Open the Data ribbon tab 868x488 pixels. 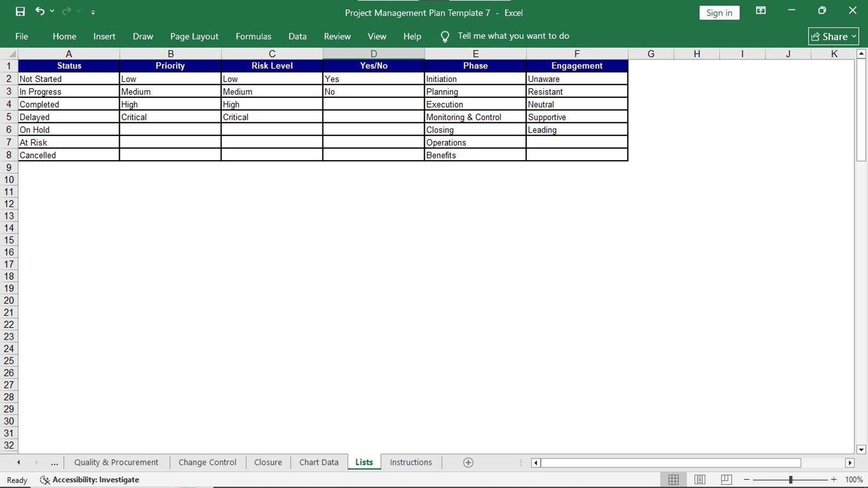pyautogui.click(x=297, y=36)
